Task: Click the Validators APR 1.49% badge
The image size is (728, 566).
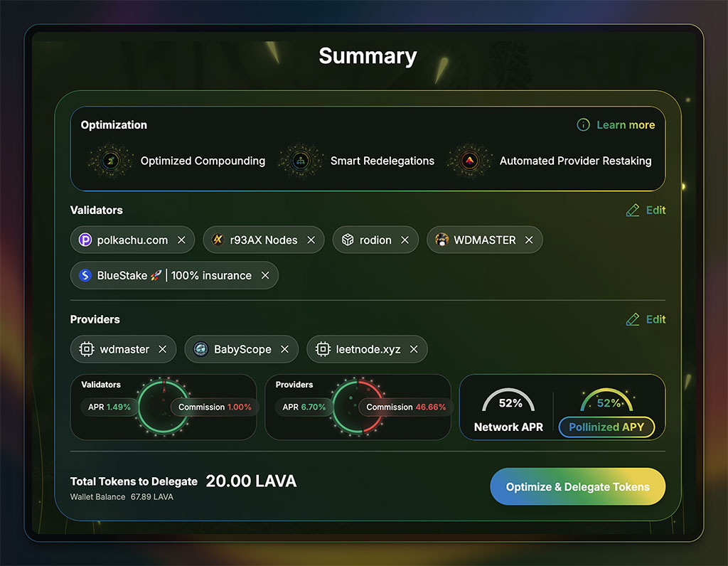Action: [109, 407]
